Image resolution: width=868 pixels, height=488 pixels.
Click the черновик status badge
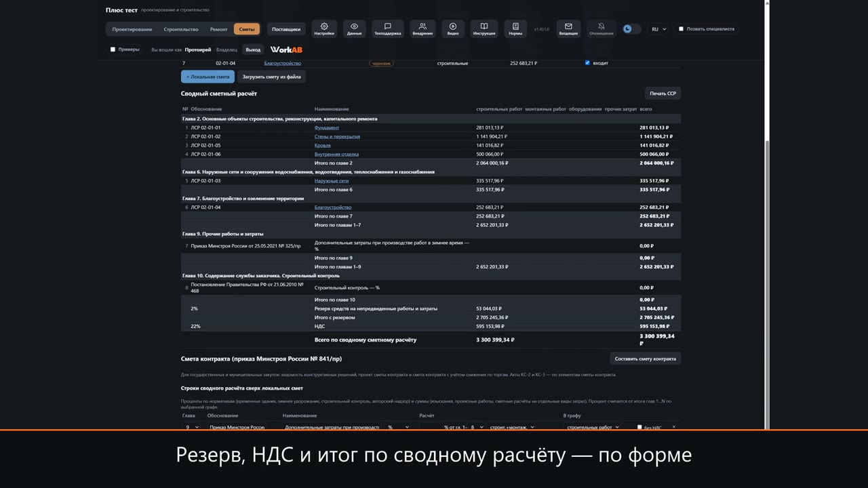(x=381, y=63)
